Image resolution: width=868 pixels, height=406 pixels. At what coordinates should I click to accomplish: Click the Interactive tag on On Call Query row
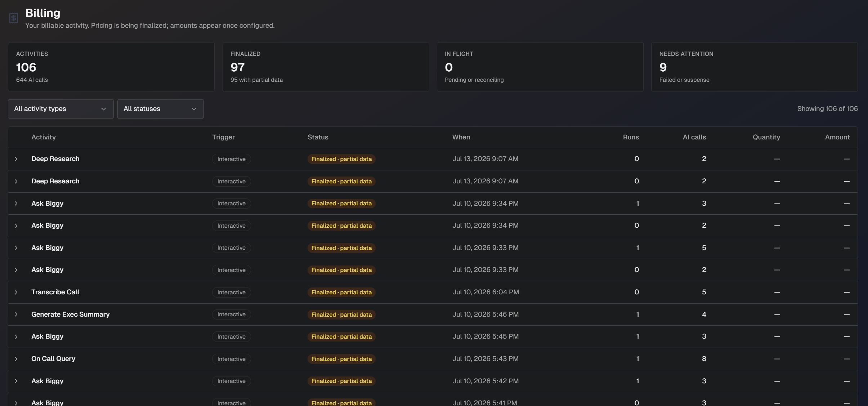click(231, 359)
